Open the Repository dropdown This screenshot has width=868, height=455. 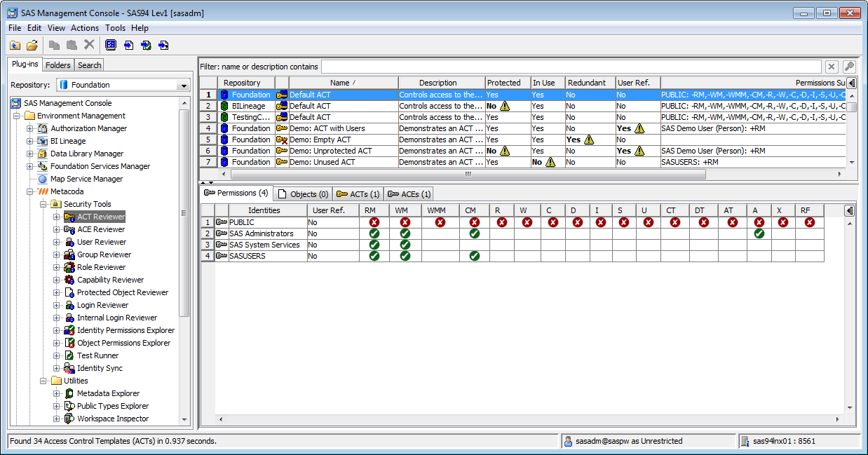click(184, 85)
